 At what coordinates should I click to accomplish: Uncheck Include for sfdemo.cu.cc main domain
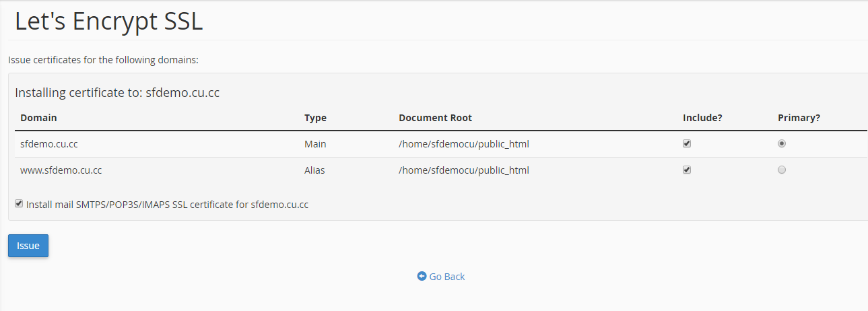(687, 143)
